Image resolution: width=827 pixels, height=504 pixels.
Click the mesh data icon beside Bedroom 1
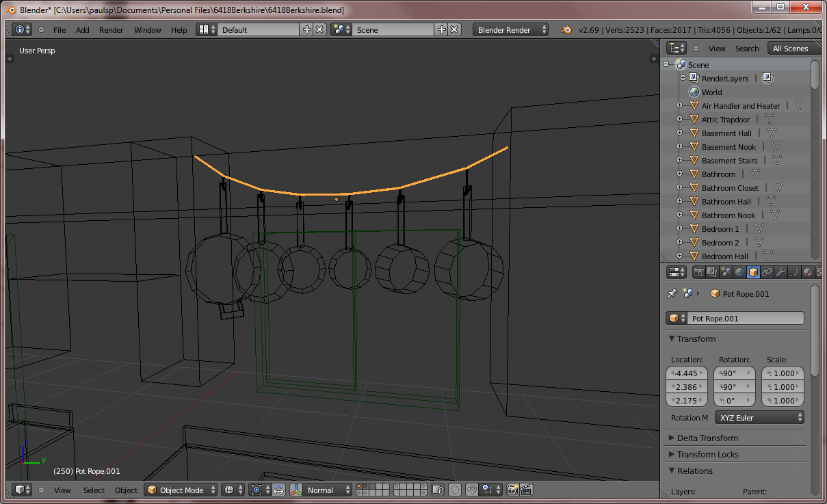[759, 228]
